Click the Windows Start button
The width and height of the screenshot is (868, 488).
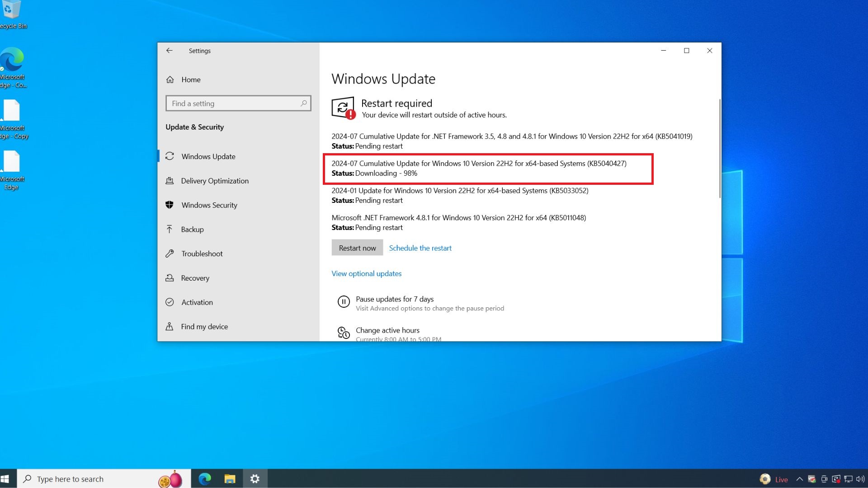click(x=5, y=479)
